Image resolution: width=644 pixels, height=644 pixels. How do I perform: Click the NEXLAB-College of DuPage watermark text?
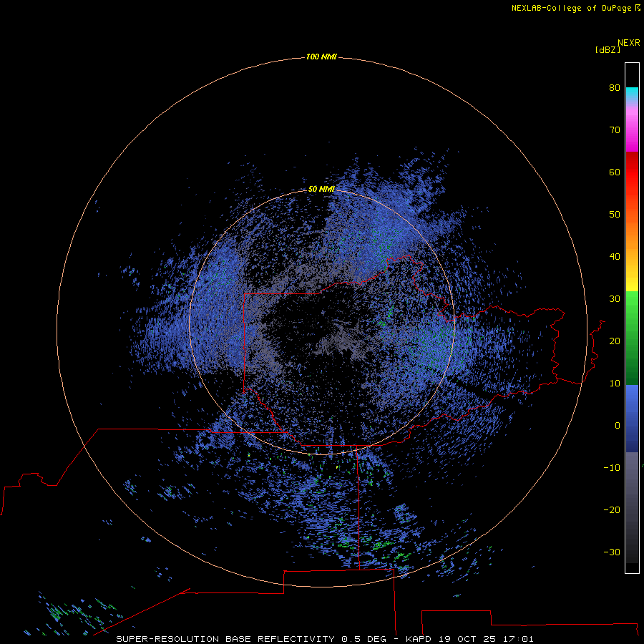click(x=575, y=8)
